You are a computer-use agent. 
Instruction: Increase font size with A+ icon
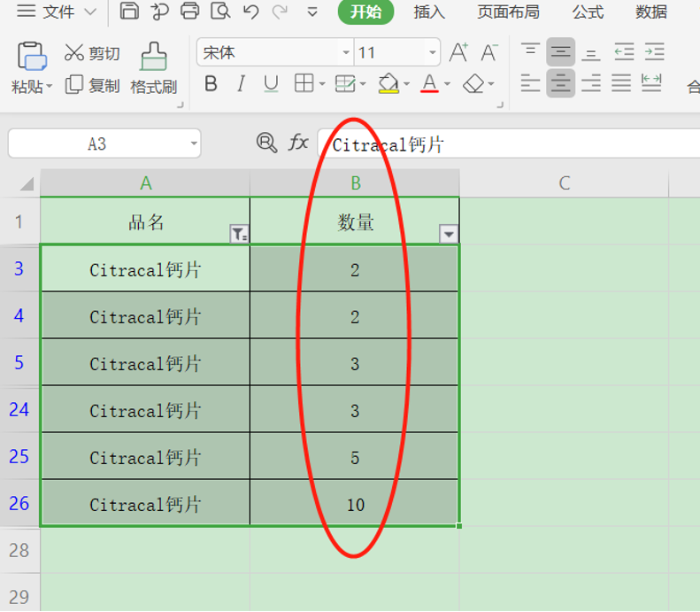pyautogui.click(x=458, y=52)
